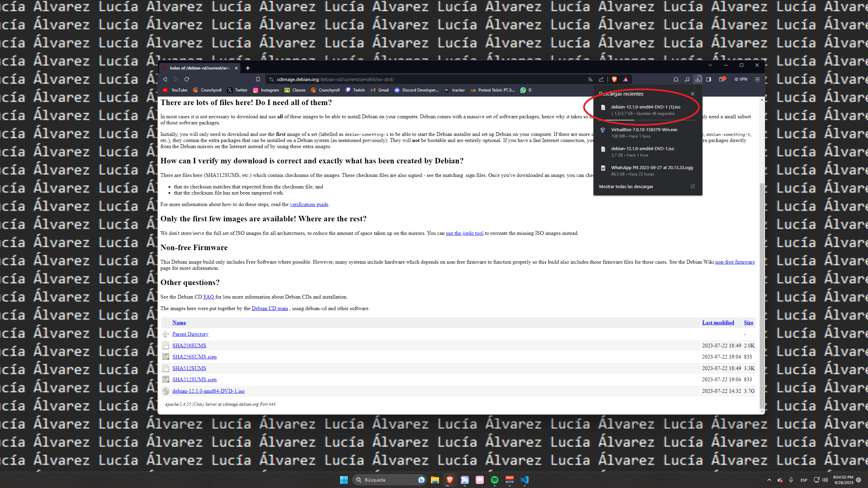Click the translate page icon

[x=590, y=79]
